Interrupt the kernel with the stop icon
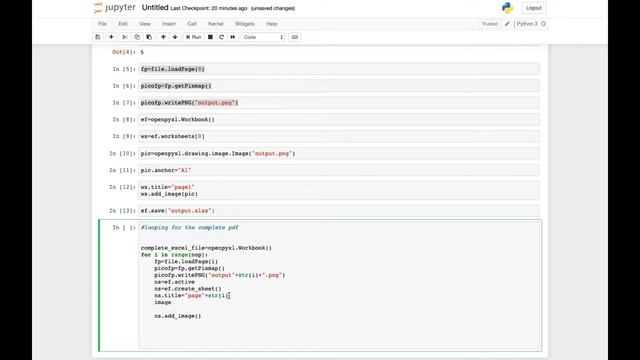The height and width of the screenshot is (360, 640). [210, 37]
